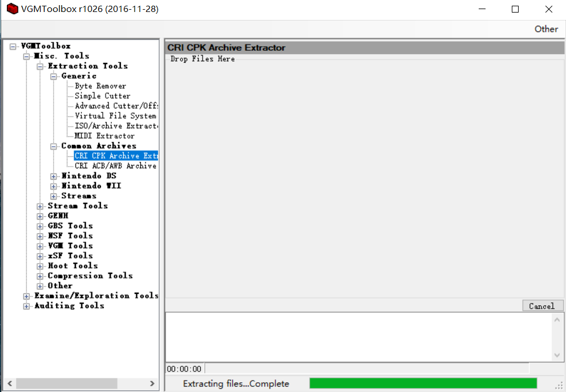This screenshot has height=392, width=566.
Task: Expand the Other tree node
Action: 40,286
